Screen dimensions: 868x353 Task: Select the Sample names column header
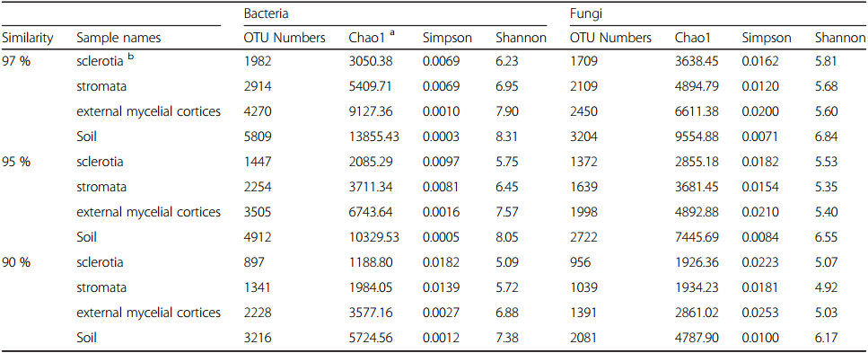(118, 39)
